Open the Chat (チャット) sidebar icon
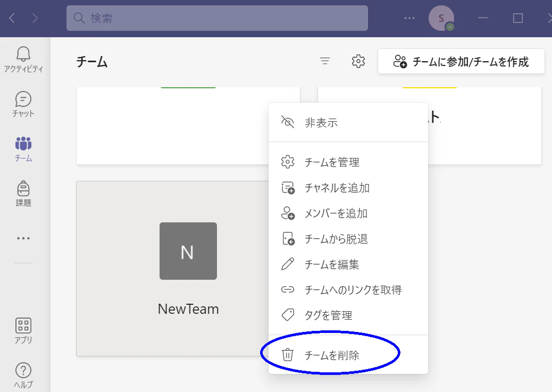The width and height of the screenshot is (552, 392). pyautogui.click(x=23, y=104)
